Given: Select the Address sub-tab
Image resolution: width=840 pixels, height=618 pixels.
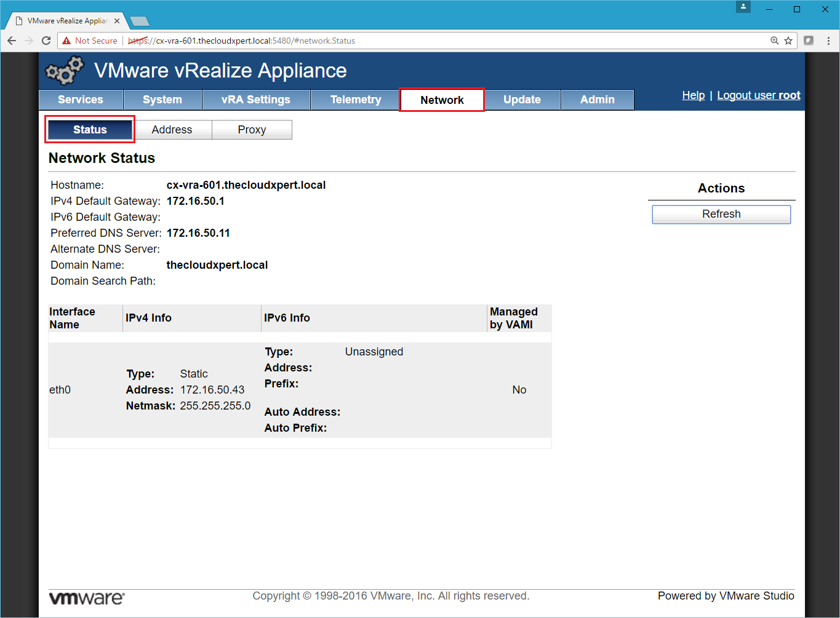Looking at the screenshot, I should tap(172, 130).
